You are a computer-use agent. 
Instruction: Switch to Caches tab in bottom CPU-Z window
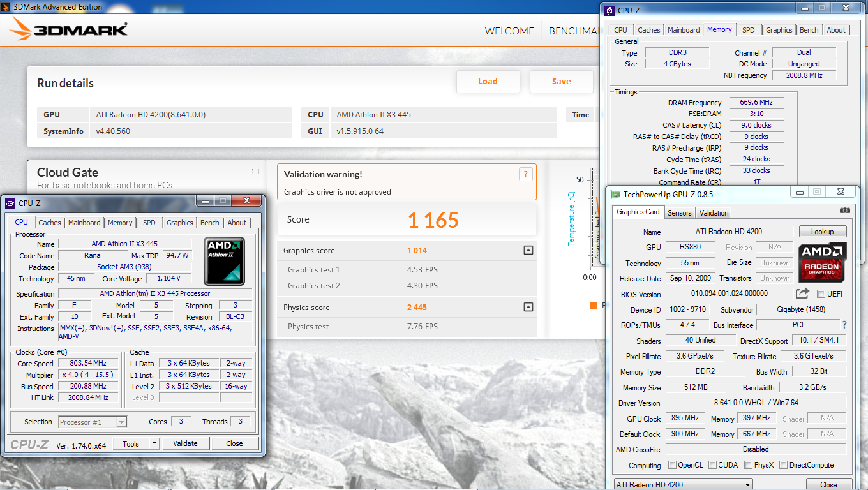(49, 223)
